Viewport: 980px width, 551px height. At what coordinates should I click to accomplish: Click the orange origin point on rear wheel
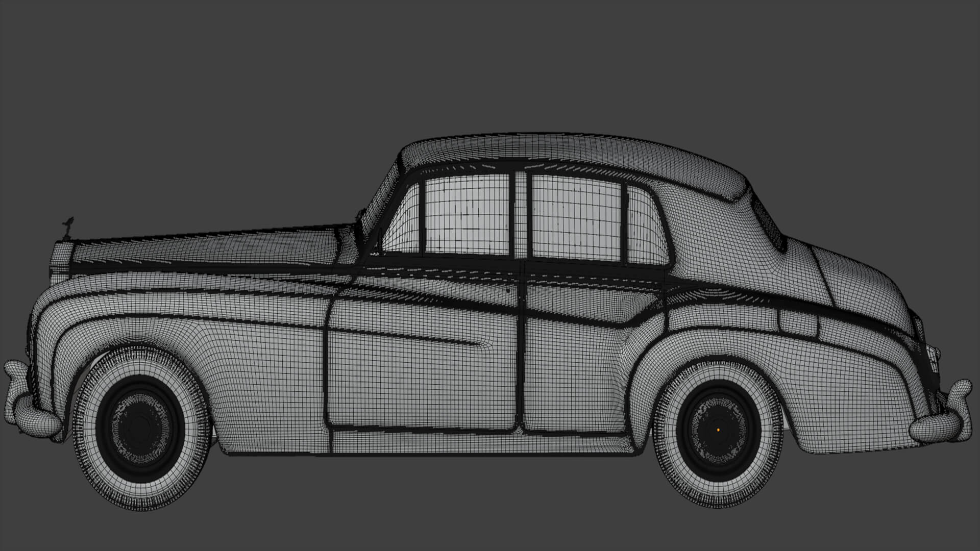(x=718, y=430)
